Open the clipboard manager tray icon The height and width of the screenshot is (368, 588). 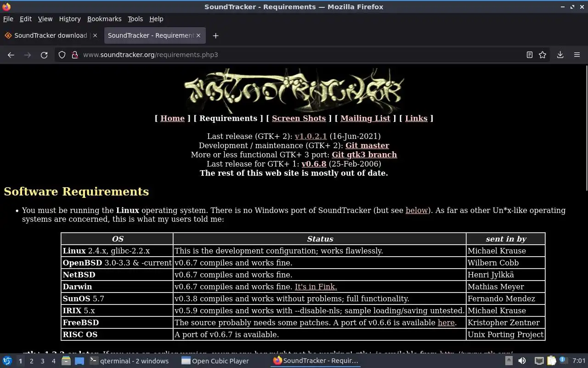551,361
